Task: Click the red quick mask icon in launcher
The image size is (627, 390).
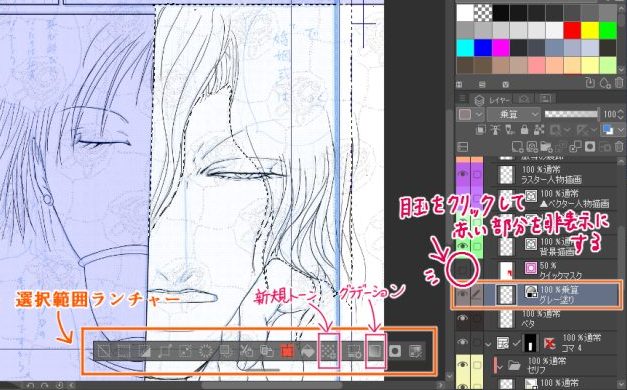Action: coord(287,352)
